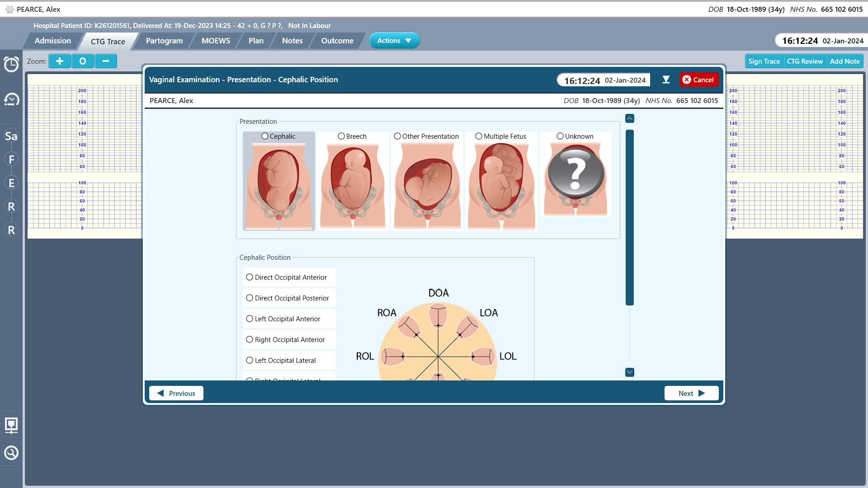Click the LOL head on position wheel
Screen dimensions: 868x488
click(483, 357)
